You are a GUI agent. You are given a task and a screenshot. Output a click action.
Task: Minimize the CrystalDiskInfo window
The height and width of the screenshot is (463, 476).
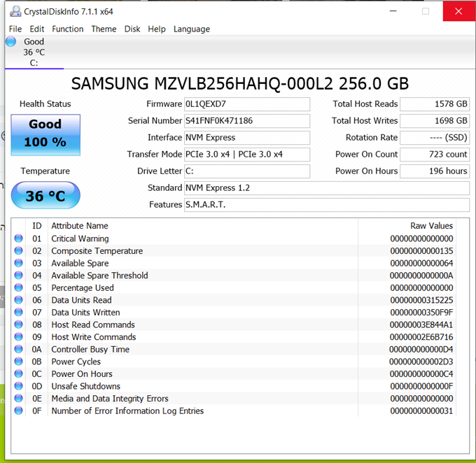(393, 11)
